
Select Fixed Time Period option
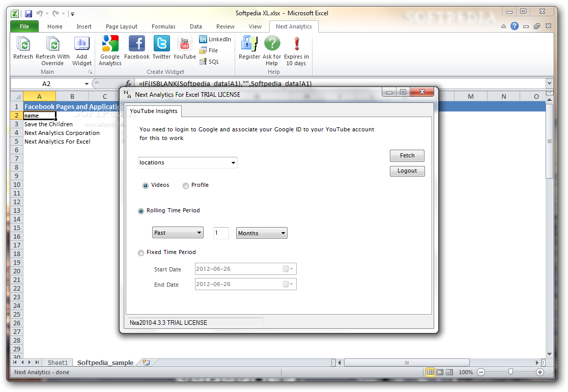pos(141,253)
